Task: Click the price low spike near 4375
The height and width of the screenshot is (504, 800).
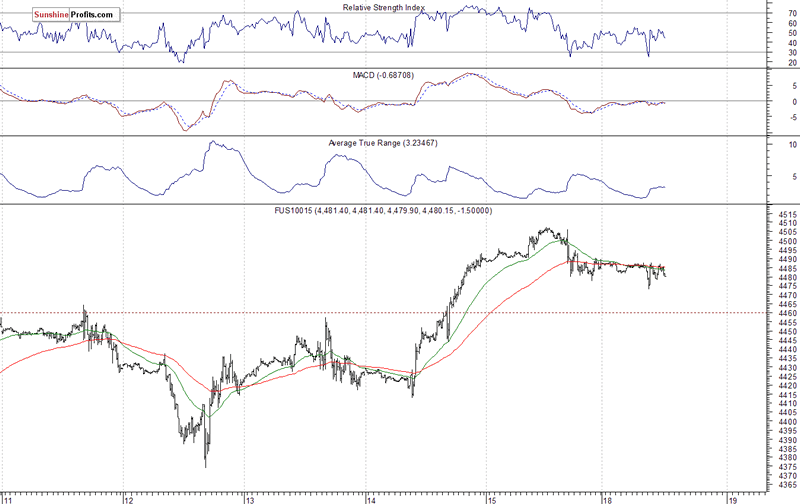Action: 206,462
